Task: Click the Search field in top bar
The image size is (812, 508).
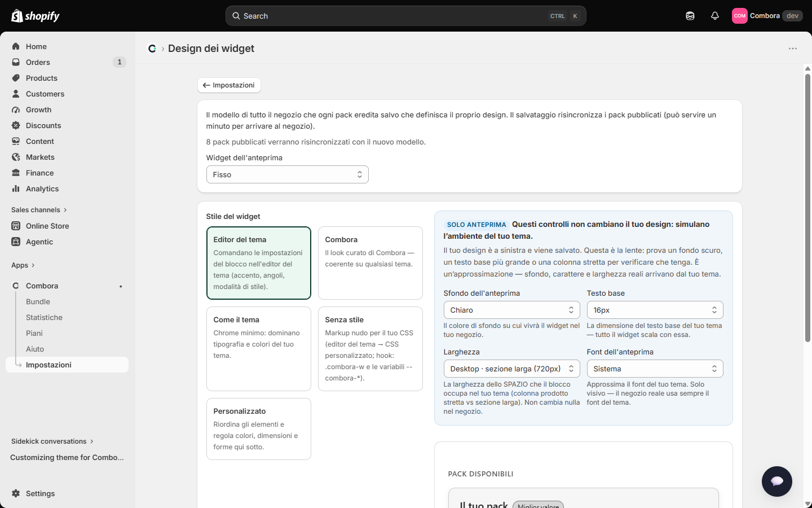Action: pyautogui.click(x=406, y=16)
